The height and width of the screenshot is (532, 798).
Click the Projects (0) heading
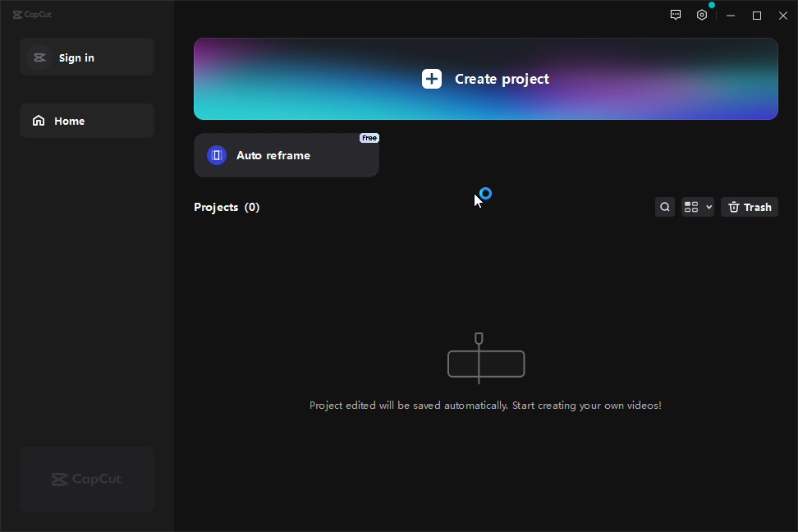pos(227,207)
